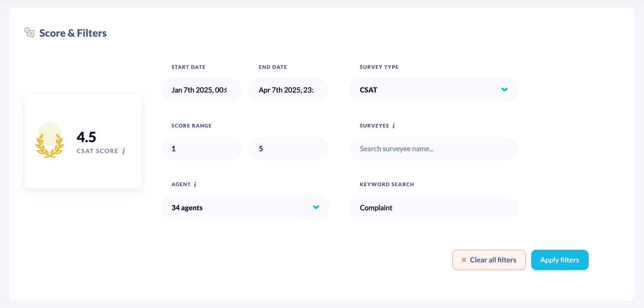The height and width of the screenshot is (308, 644).
Task: Click the blue chevron in Agent field
Action: click(316, 207)
